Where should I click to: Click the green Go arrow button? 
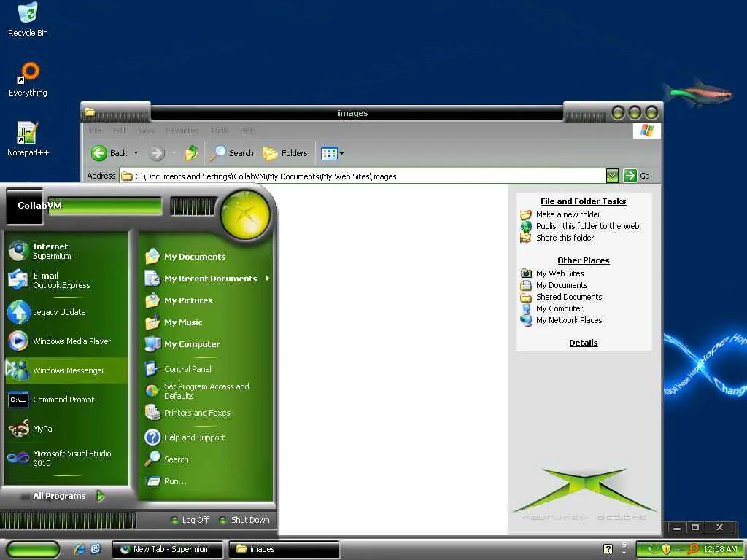[x=630, y=176]
